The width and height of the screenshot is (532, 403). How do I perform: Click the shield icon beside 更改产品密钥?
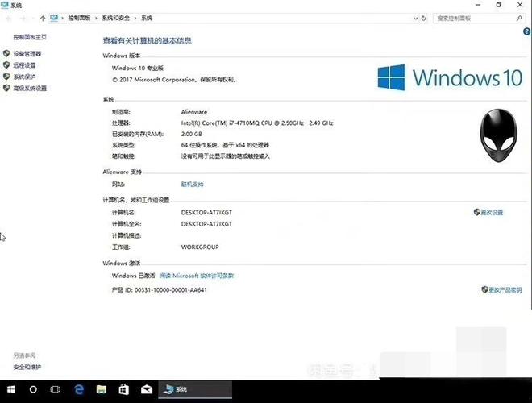point(484,289)
